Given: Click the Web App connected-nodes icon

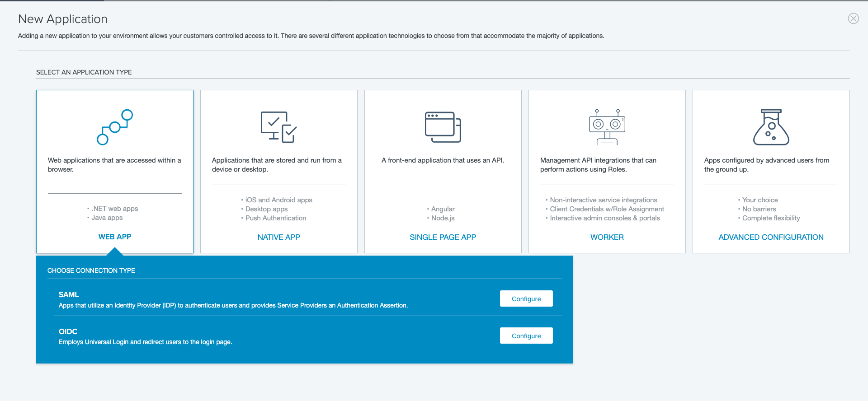Looking at the screenshot, I should pos(115,127).
